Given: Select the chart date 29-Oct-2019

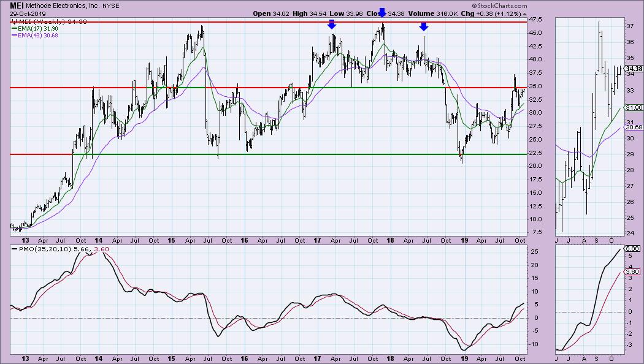Looking at the screenshot, I should (x=28, y=13).
